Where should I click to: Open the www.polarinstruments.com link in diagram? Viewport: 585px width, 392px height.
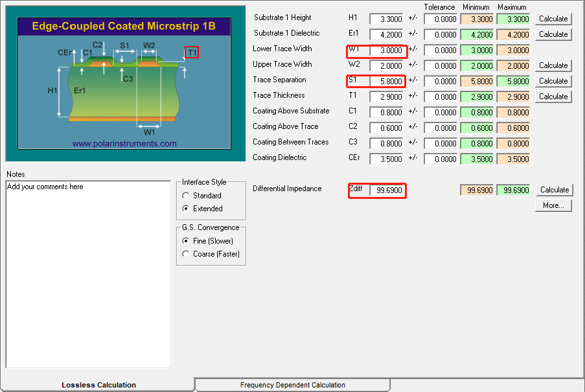(124, 144)
